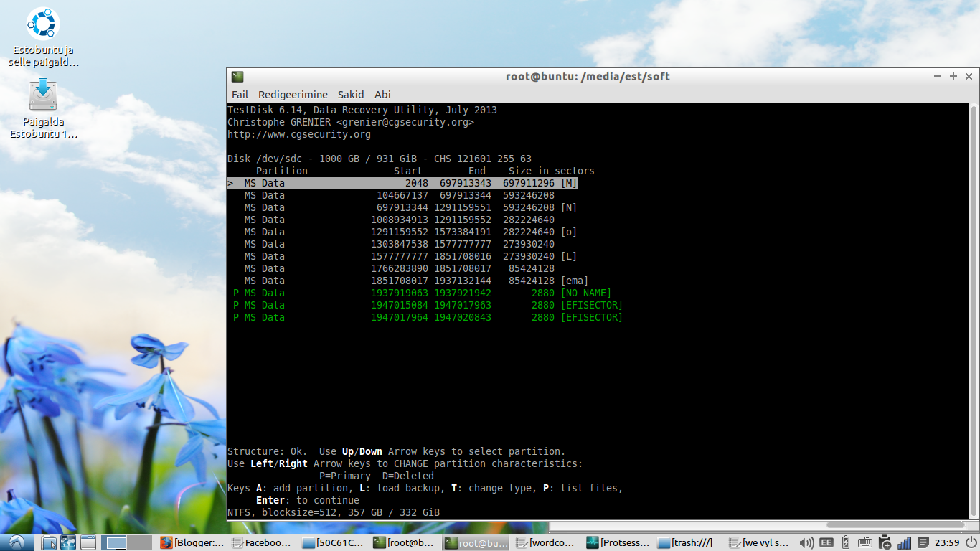The image size is (980, 551).
Task: Open the Redigeerimine menu
Action: [x=293, y=95]
